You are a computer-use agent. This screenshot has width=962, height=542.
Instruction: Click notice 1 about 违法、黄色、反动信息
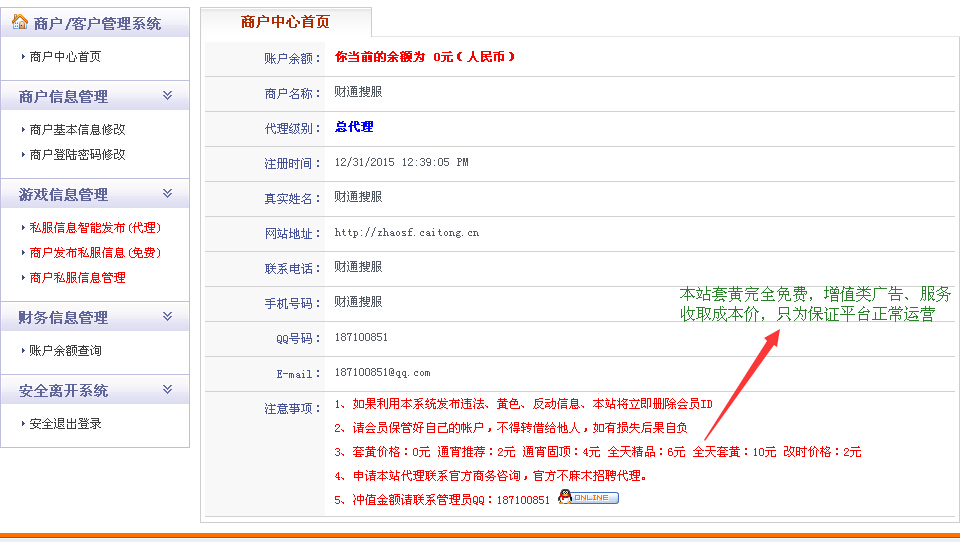pyautogui.click(x=523, y=404)
